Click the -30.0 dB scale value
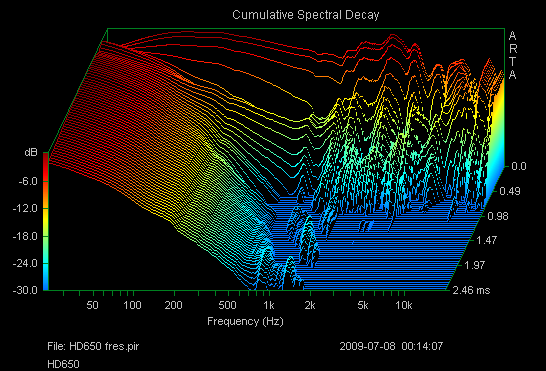546x371 pixels. 25,290
